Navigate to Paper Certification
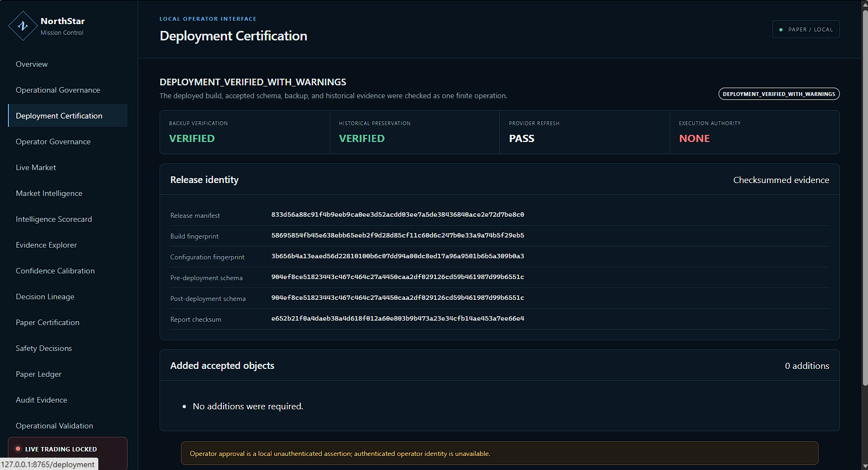The image size is (868, 470). coord(67,322)
